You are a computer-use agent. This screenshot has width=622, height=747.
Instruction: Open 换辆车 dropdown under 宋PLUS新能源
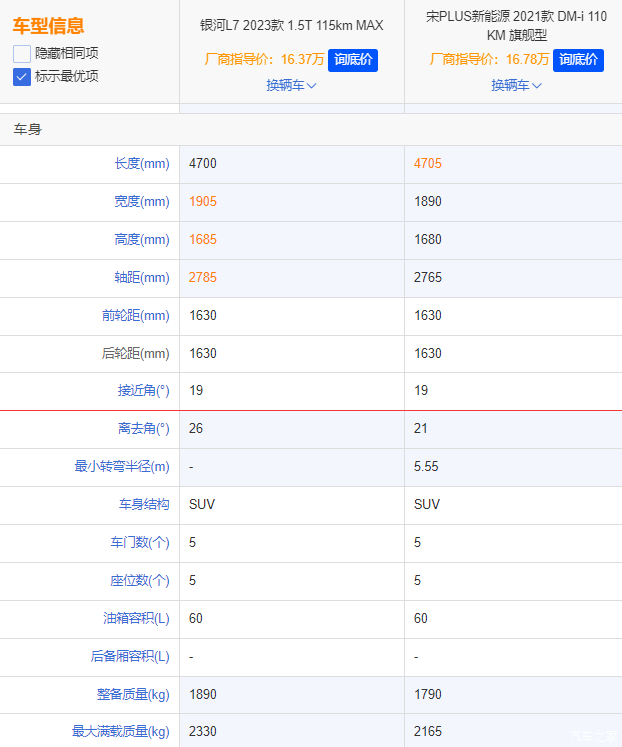[516, 85]
